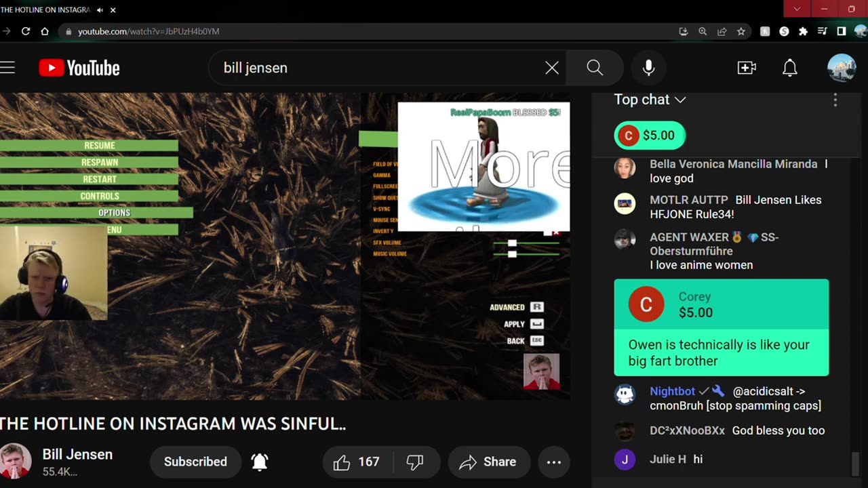Open the notifications bell in header
The height and width of the screenshot is (488, 868).
[790, 68]
